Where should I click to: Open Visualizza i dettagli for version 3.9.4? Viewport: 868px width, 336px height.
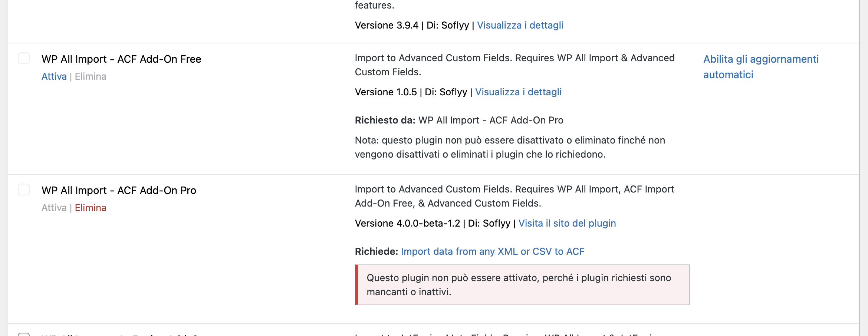(x=520, y=25)
